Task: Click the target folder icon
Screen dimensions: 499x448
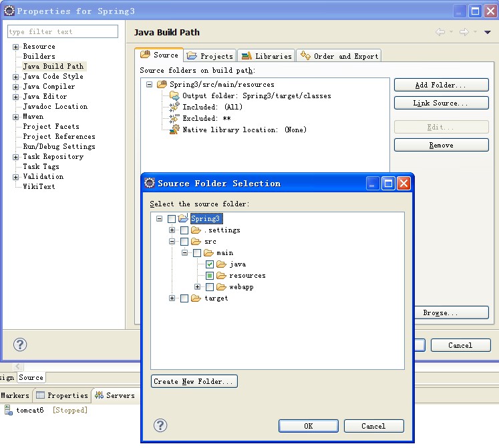Action: click(196, 298)
